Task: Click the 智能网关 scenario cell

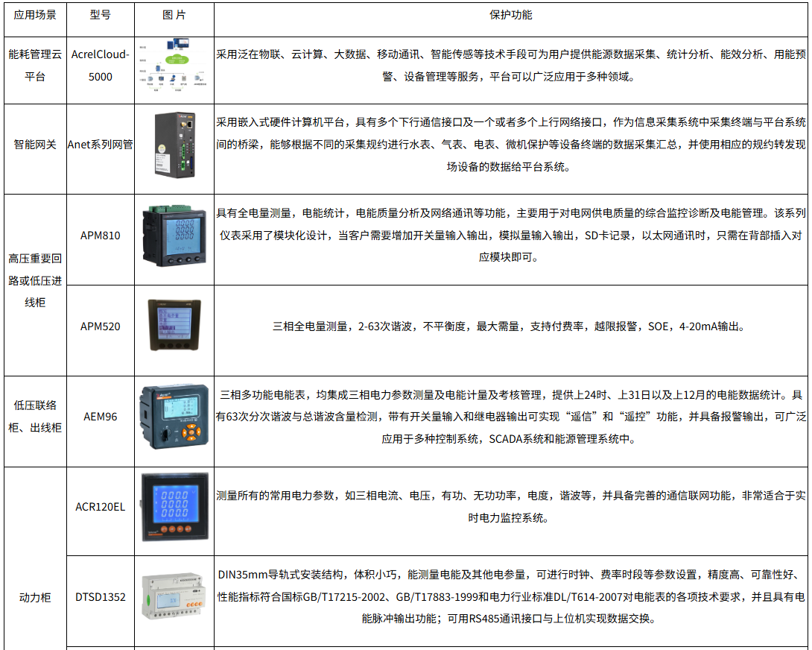Action: (x=35, y=145)
